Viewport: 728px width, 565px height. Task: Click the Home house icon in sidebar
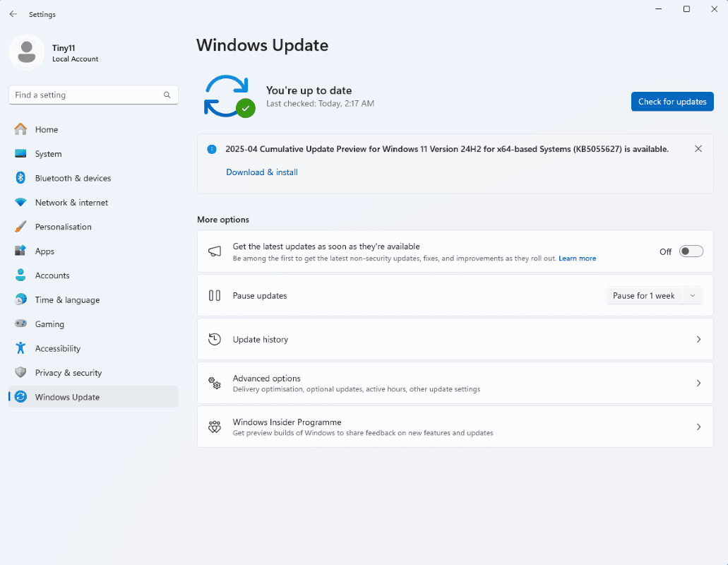(20, 129)
